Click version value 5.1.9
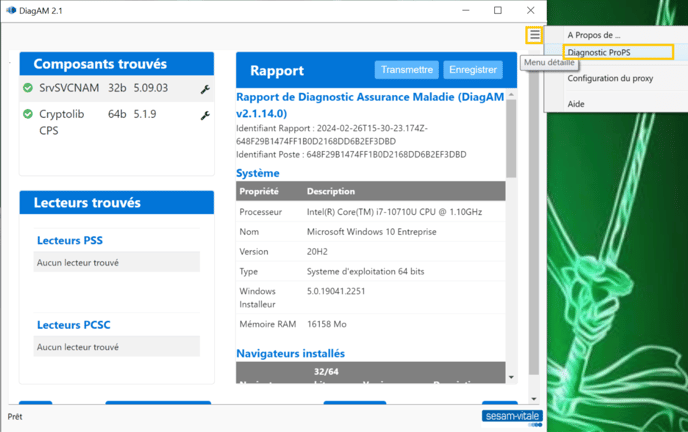 point(145,114)
